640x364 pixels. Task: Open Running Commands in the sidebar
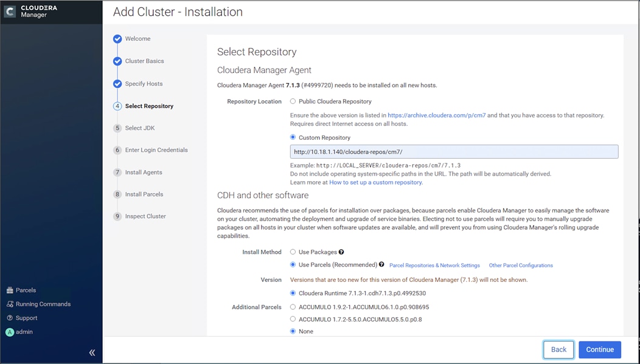(x=38, y=304)
